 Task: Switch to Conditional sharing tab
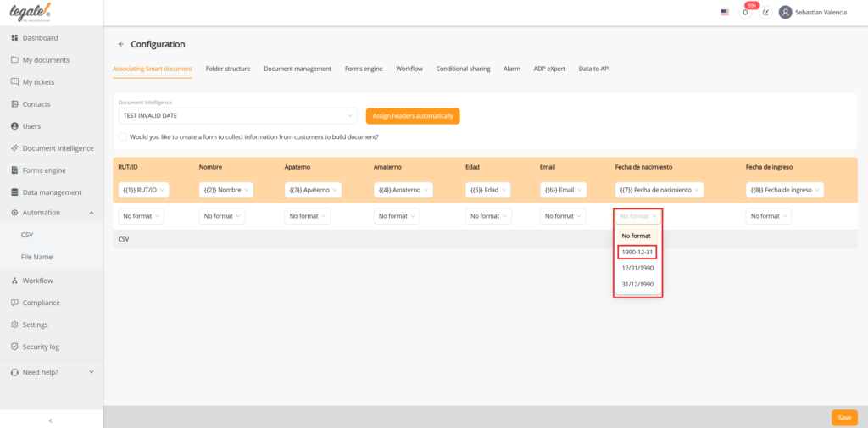463,69
